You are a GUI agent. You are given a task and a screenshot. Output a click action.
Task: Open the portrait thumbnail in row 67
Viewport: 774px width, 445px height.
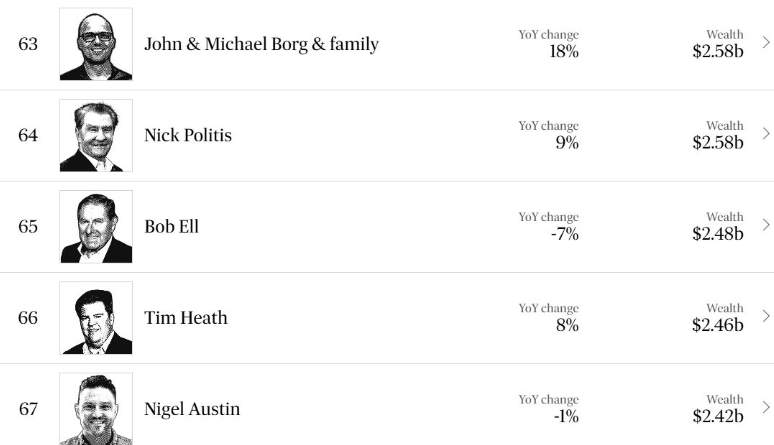point(96,409)
